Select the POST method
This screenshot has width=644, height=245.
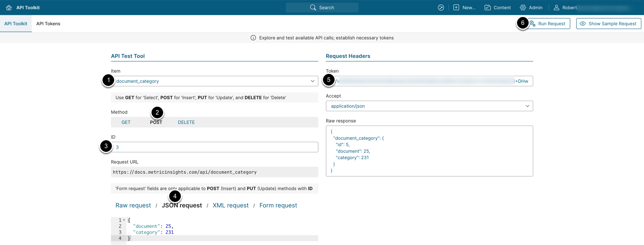tap(156, 122)
